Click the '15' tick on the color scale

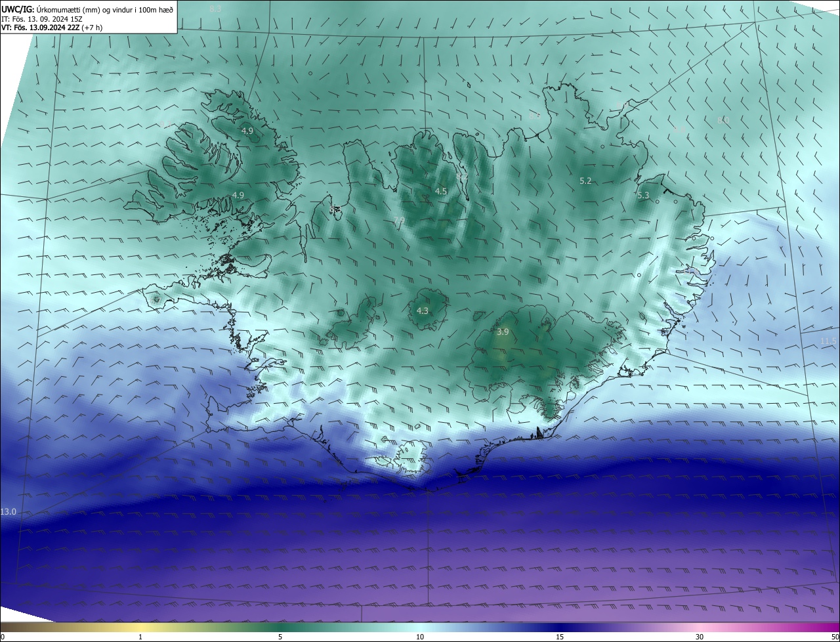[x=560, y=637]
